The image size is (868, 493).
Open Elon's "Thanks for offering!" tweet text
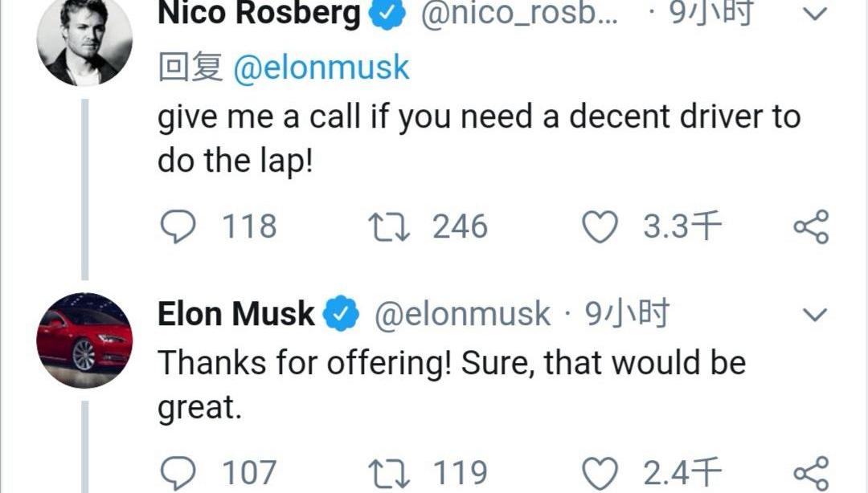[x=451, y=385]
